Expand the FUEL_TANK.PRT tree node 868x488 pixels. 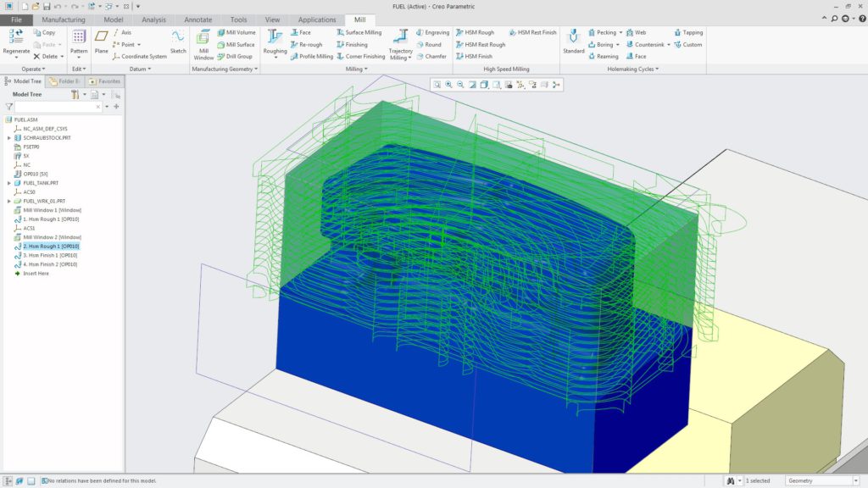tap(8, 181)
